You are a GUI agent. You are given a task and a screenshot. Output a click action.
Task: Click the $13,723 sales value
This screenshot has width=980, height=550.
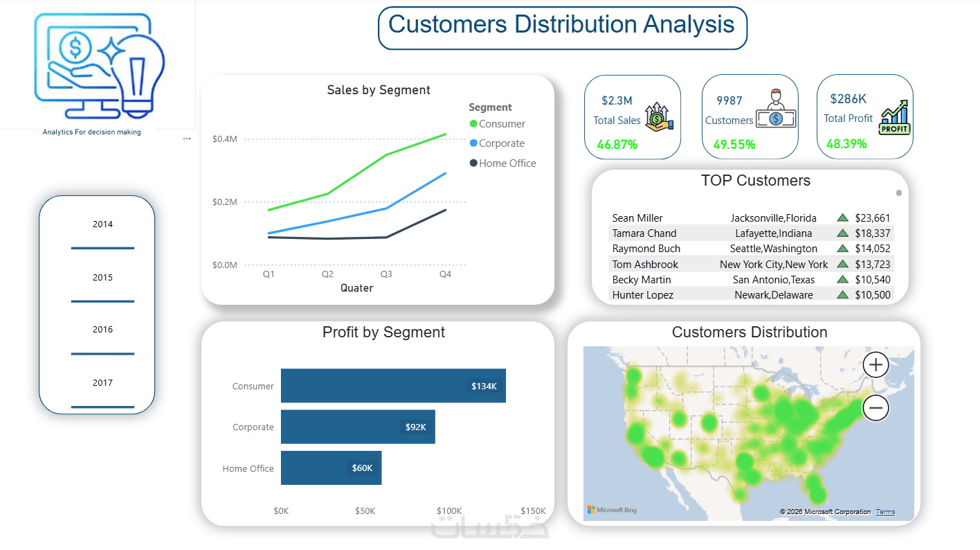[873, 265]
